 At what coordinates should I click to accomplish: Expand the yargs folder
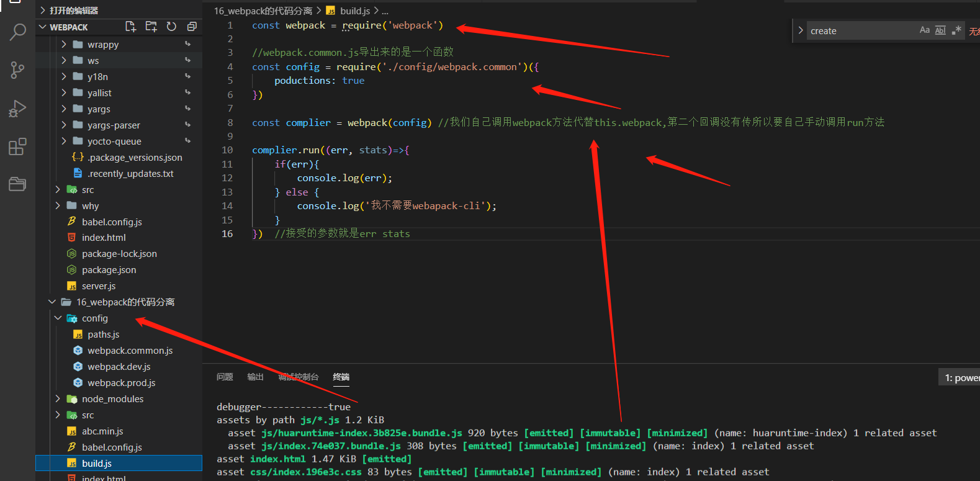(x=63, y=109)
